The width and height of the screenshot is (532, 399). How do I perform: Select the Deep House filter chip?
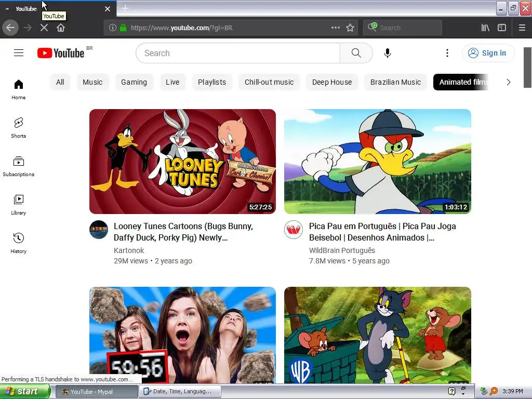click(x=332, y=82)
